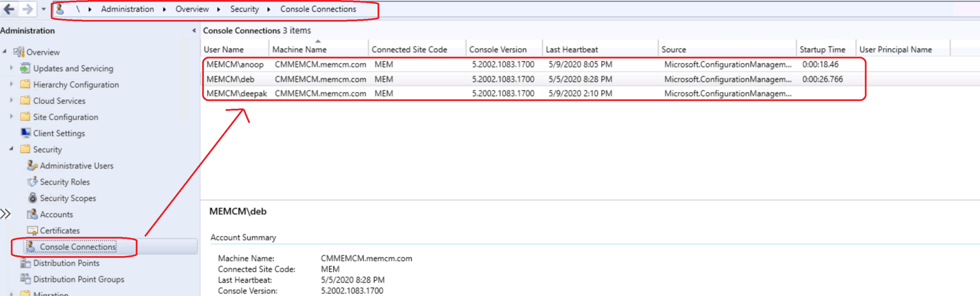
Task: Select Administration in the breadcrumb path
Action: point(127,9)
